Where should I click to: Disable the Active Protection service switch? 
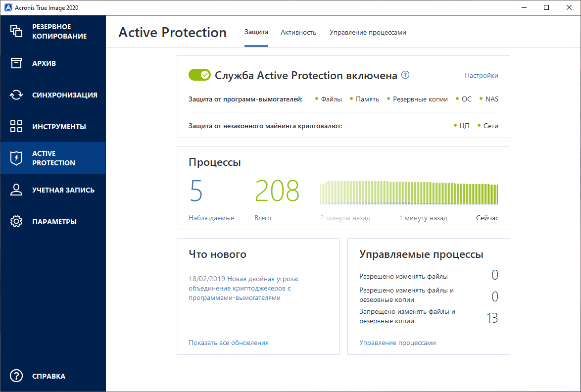[x=199, y=75]
